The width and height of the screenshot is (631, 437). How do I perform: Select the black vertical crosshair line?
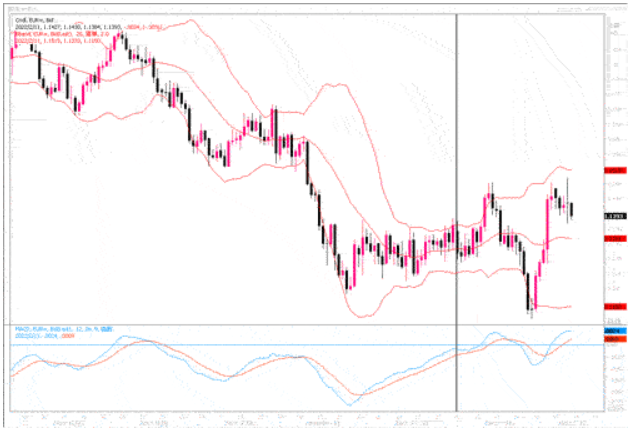point(457,200)
